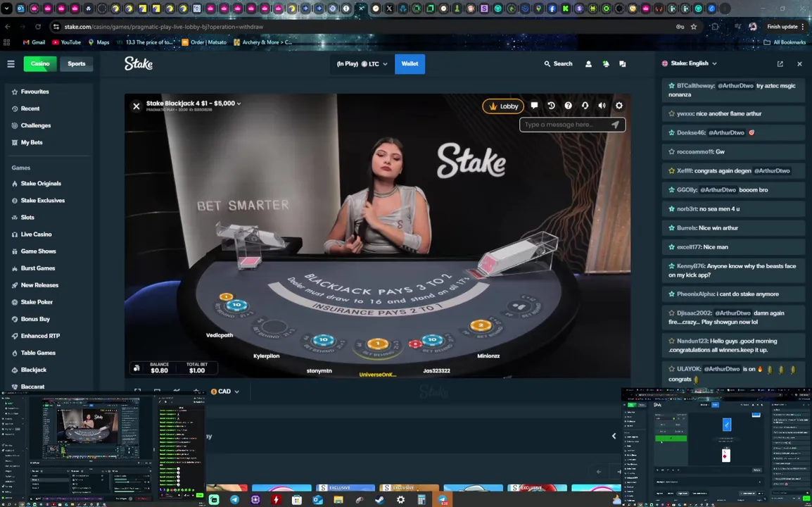The width and height of the screenshot is (812, 507).
Task: Bookmark this page with star icon
Action: pos(694,27)
